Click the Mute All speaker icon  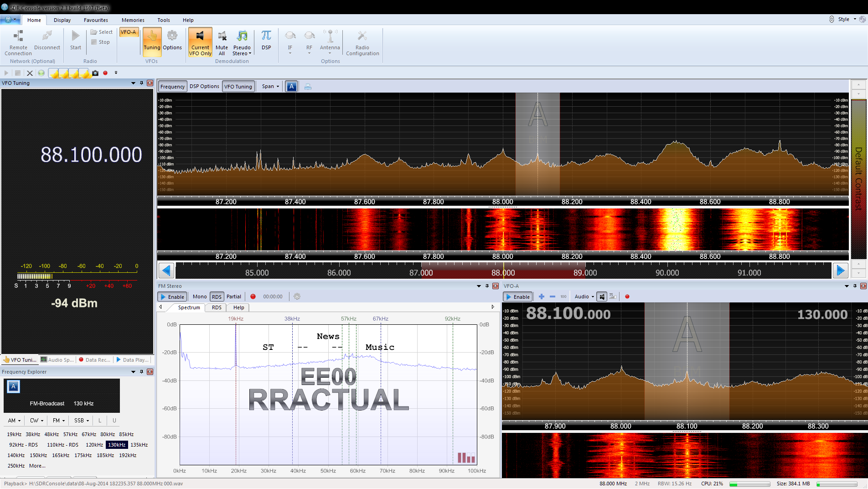click(222, 36)
